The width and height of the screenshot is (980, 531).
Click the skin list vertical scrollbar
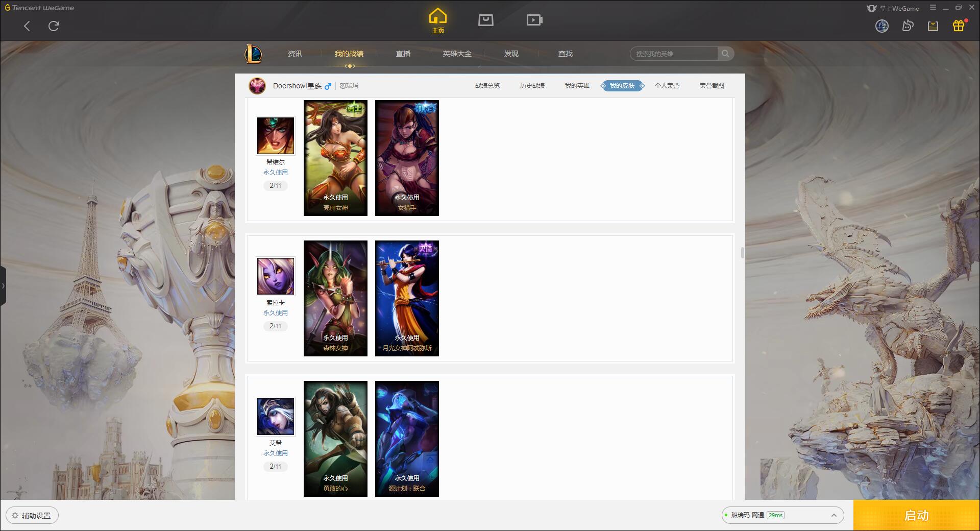[742, 253]
